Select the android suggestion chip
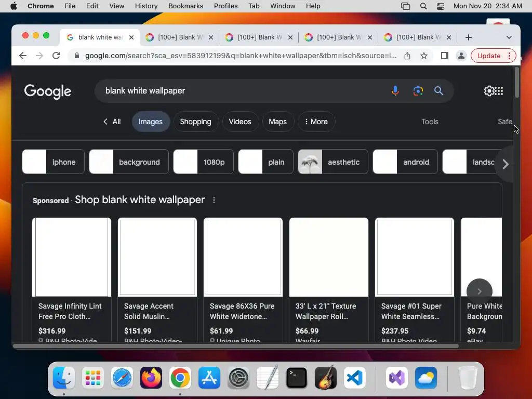Image resolution: width=532 pixels, height=399 pixels. tap(405, 162)
